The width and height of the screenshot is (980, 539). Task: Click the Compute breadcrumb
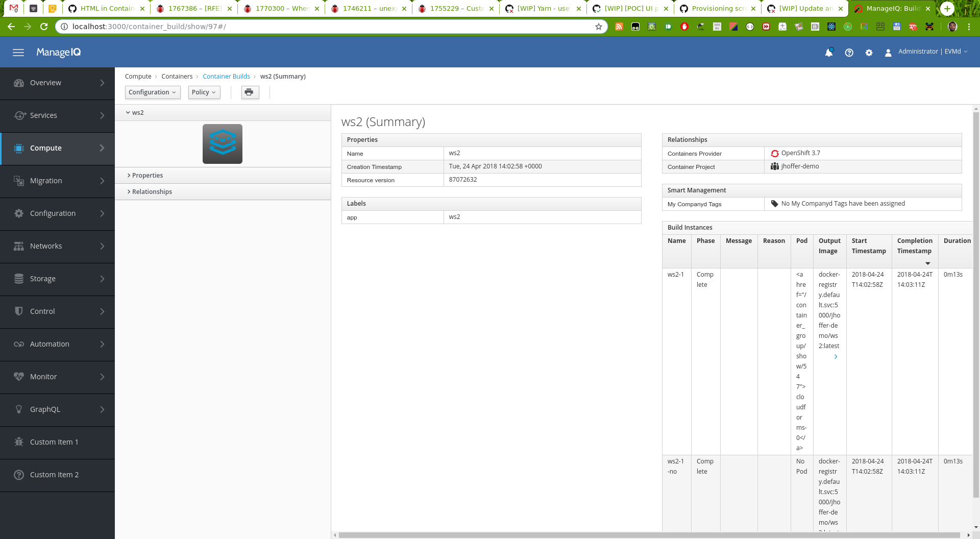click(138, 77)
